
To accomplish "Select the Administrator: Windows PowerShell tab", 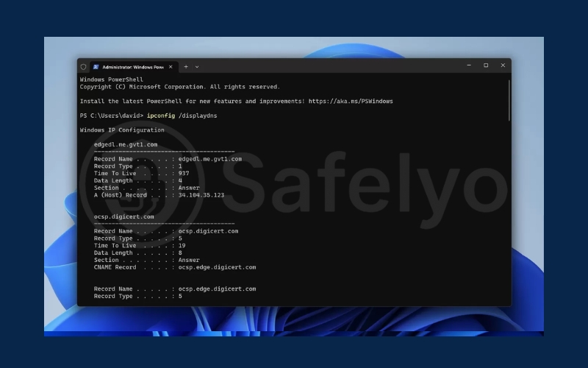I will click(132, 66).
